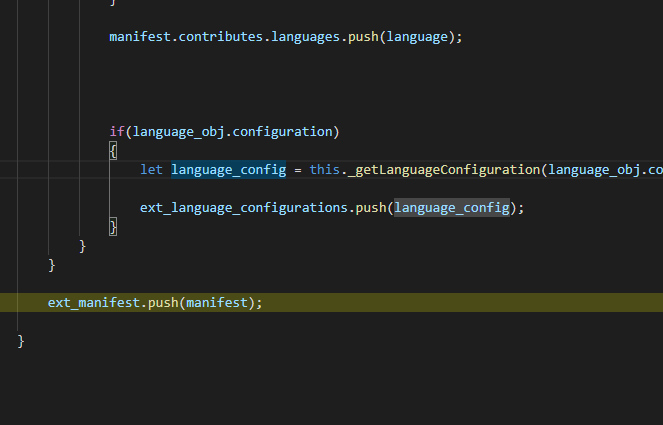This screenshot has height=425, width=663.
Task: Click ext_language_configurations identifier
Action: (244, 208)
